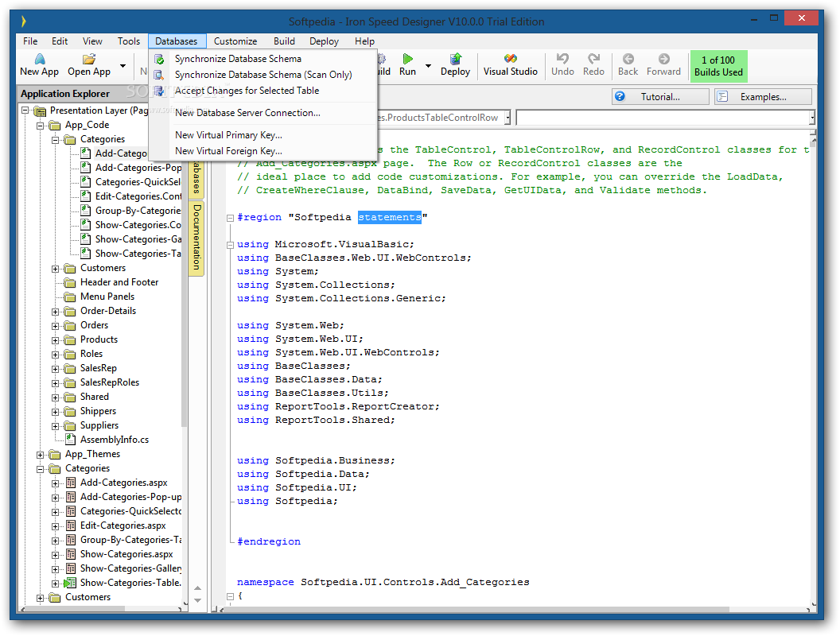Image resolution: width=840 pixels, height=636 pixels.
Task: Click the Tutorial help icon
Action: [x=620, y=96]
